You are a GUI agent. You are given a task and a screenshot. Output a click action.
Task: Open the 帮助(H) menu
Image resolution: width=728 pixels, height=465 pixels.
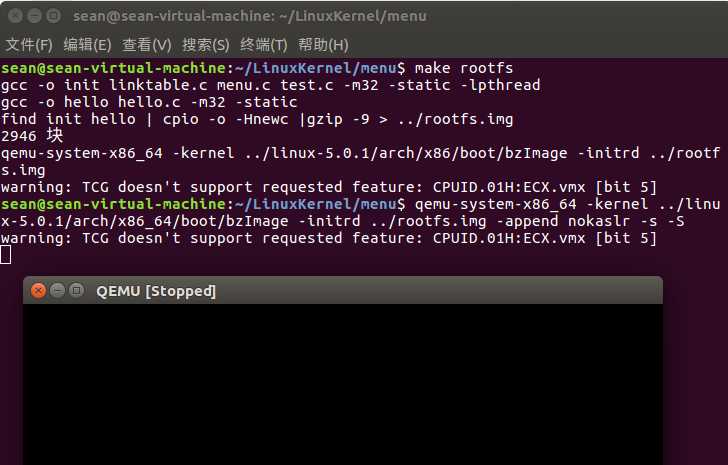point(322,45)
